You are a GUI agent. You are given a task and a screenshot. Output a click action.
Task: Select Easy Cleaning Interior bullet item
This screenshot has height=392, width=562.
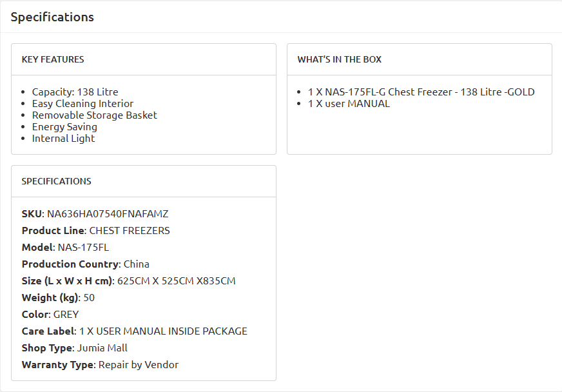pos(82,104)
